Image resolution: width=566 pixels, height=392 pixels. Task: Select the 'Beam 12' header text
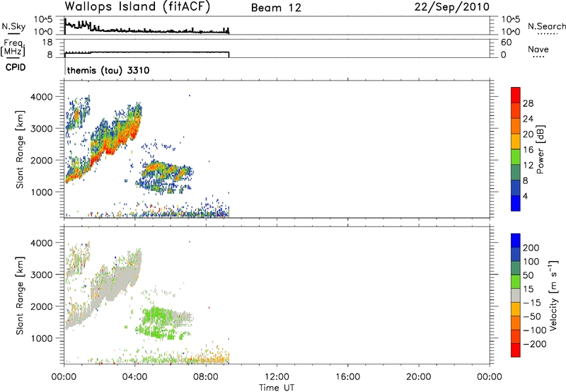(x=276, y=8)
